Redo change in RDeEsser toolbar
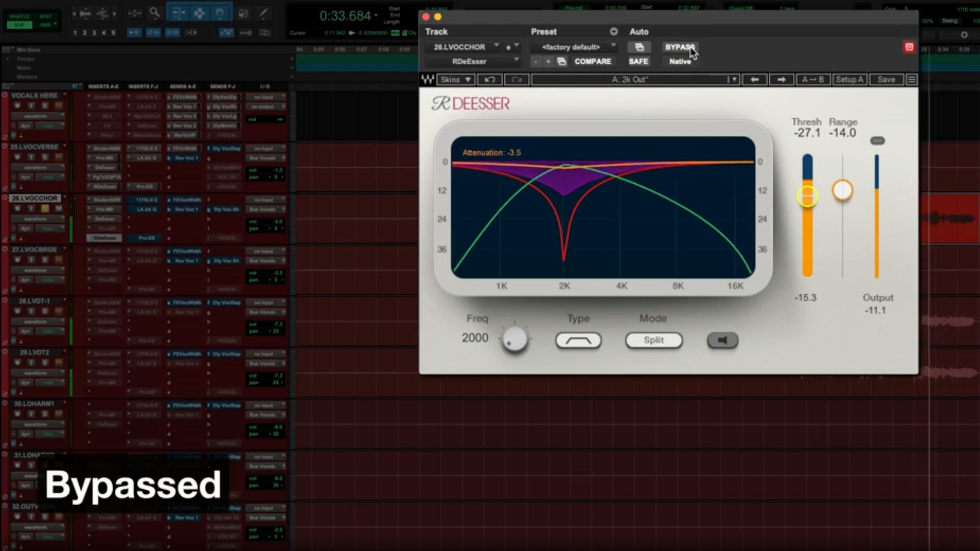 click(517, 80)
